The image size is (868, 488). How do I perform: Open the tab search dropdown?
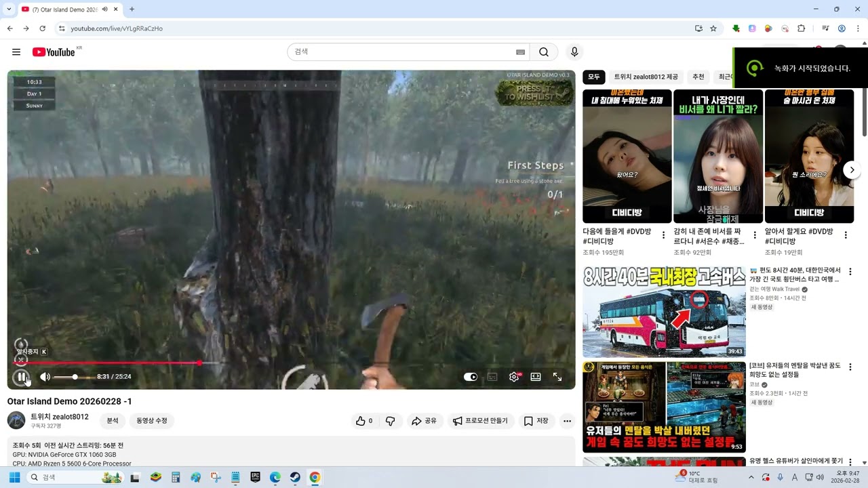pos(9,9)
